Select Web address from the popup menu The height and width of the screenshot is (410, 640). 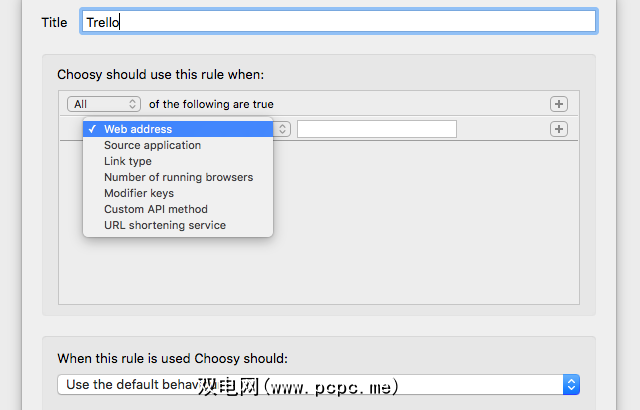pos(138,129)
